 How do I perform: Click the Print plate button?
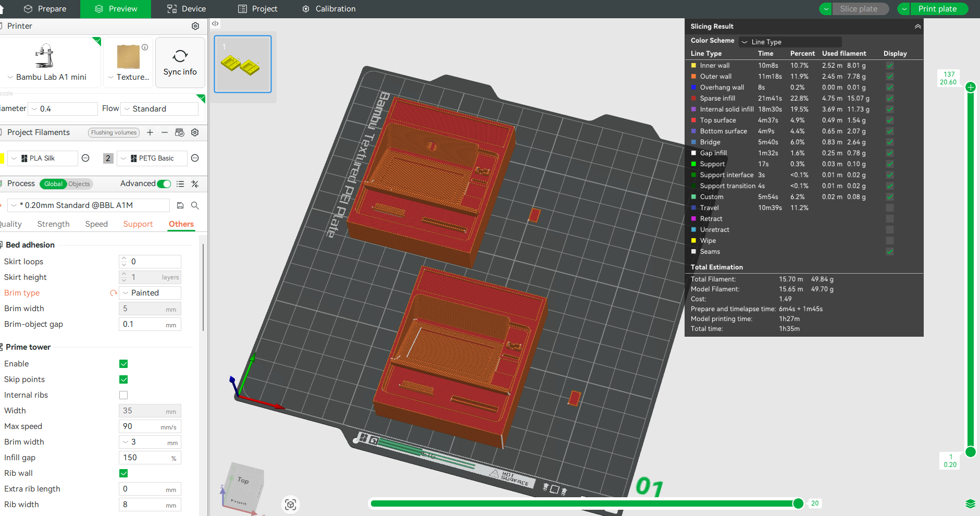point(937,9)
